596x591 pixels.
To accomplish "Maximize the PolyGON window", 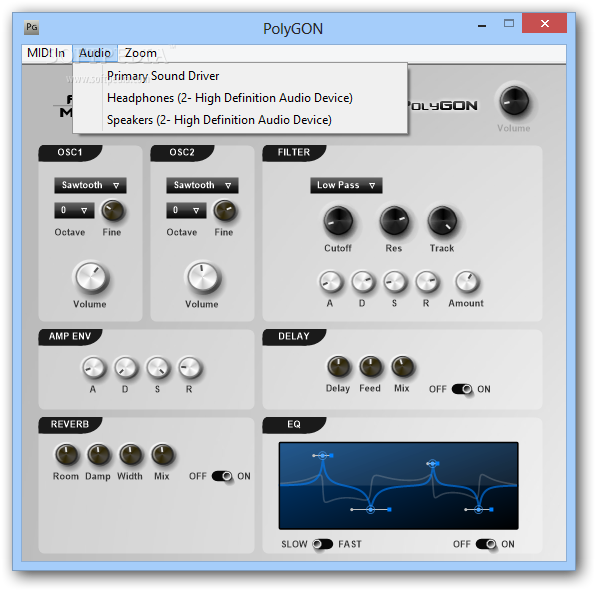I will [x=509, y=24].
